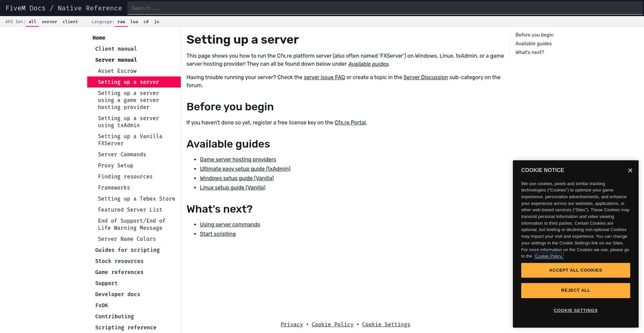This screenshot has height=333, width=644.
Task: Open Server Name Colors page
Action: 127,239
